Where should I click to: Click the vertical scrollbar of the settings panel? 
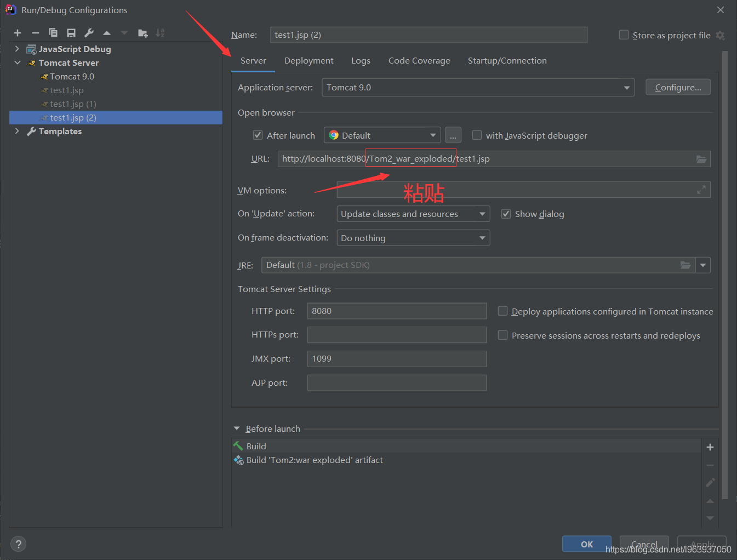coord(725,275)
